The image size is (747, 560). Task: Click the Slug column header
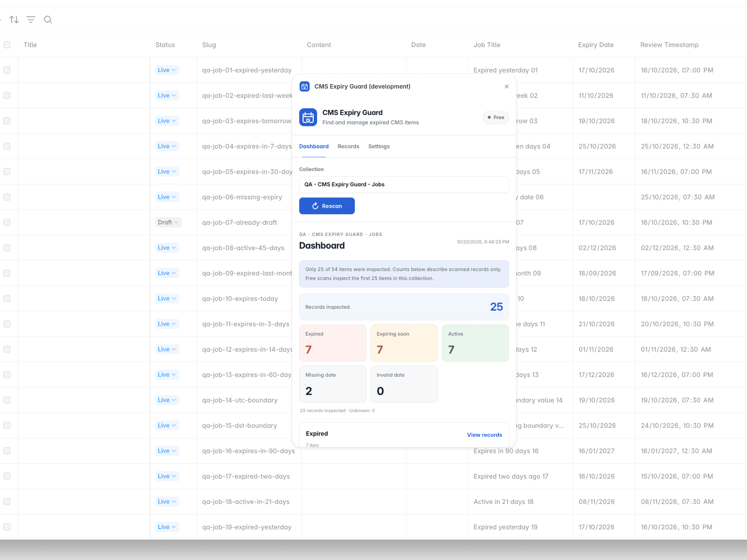click(209, 45)
